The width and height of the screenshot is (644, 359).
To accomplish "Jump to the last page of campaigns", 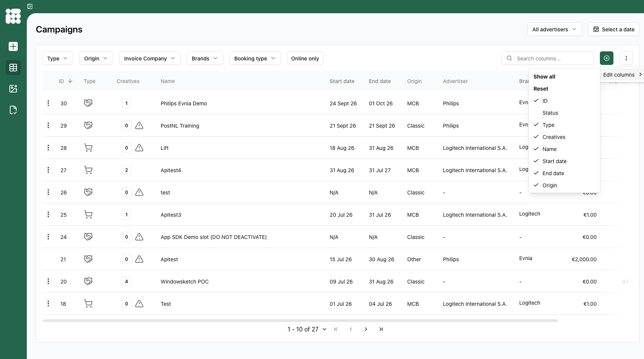I will click(381, 329).
